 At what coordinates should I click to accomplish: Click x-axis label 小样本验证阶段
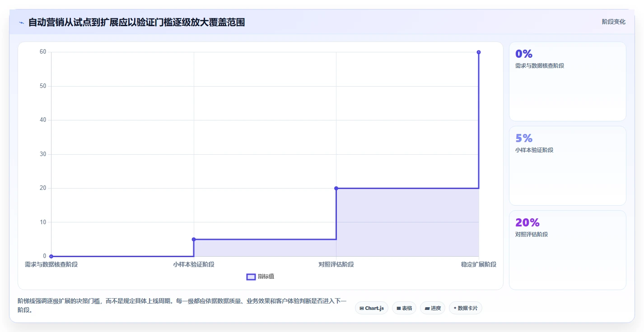pos(194,264)
